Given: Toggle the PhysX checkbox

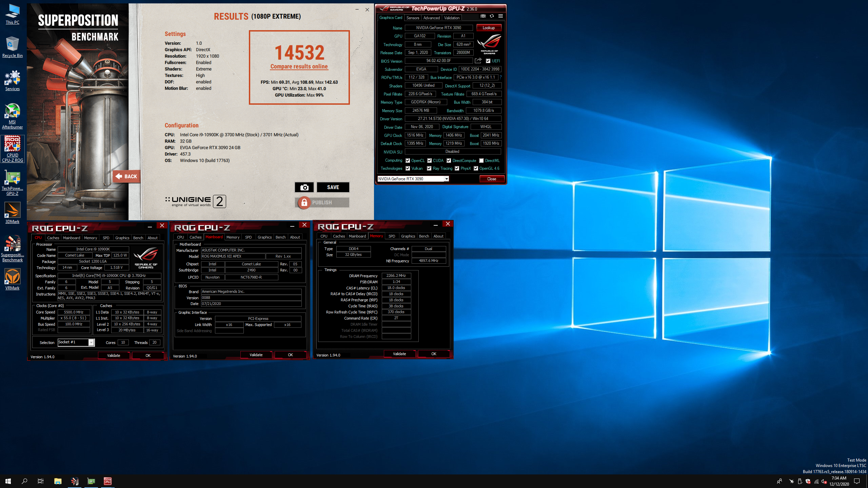Looking at the screenshot, I should (x=457, y=168).
